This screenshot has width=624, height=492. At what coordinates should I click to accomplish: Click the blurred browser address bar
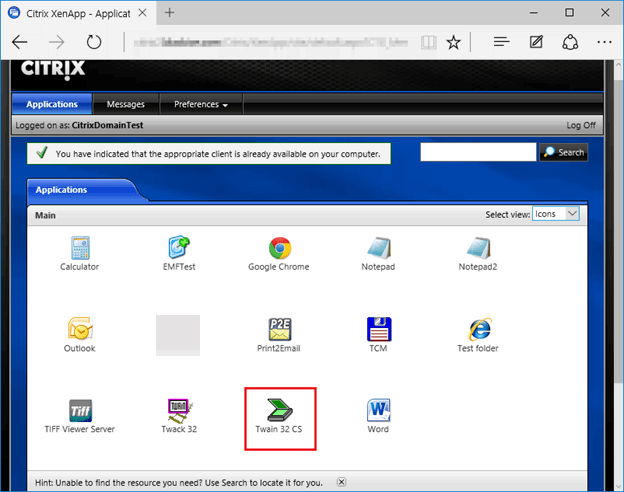[x=271, y=42]
